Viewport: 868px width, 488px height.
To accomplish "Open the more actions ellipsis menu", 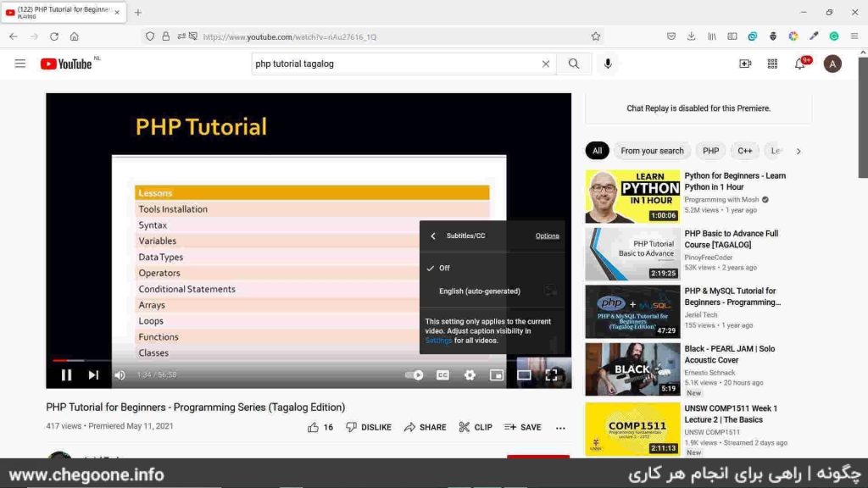I will pos(560,428).
